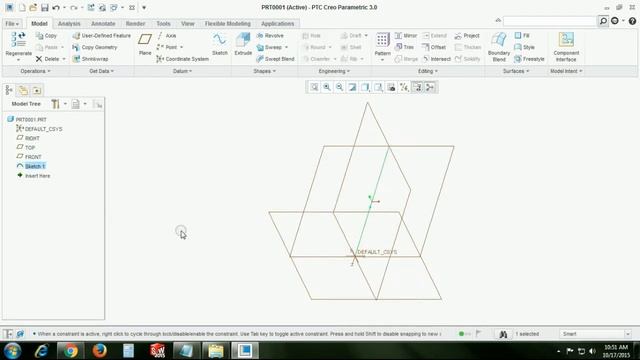Open the Tools tab
The image size is (640, 360).
tap(163, 24)
